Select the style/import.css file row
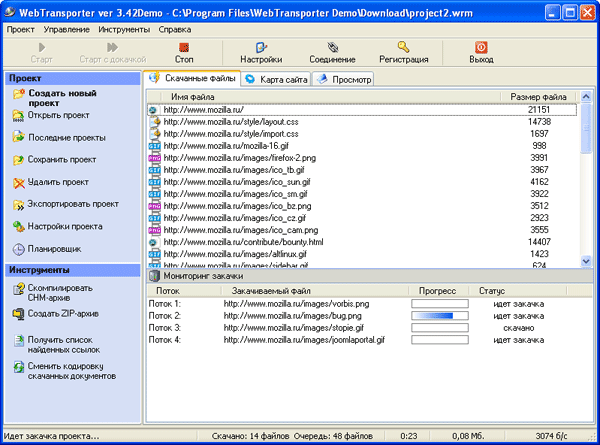 coord(362,134)
